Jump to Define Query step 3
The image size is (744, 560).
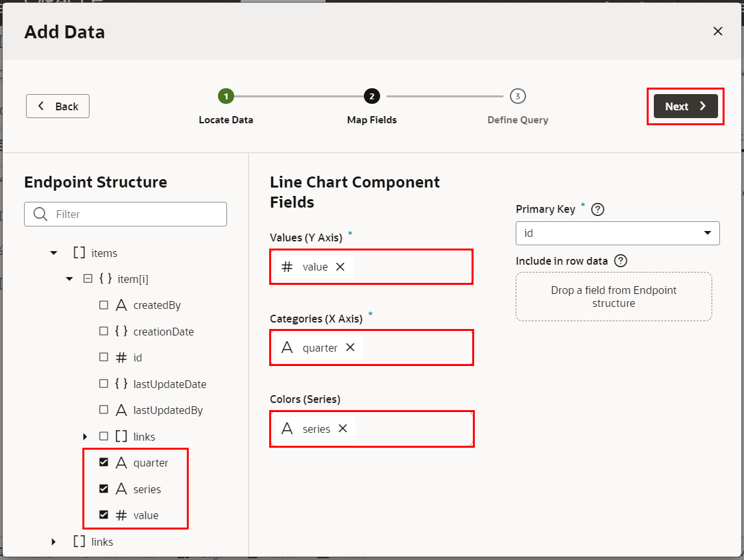[517, 97]
